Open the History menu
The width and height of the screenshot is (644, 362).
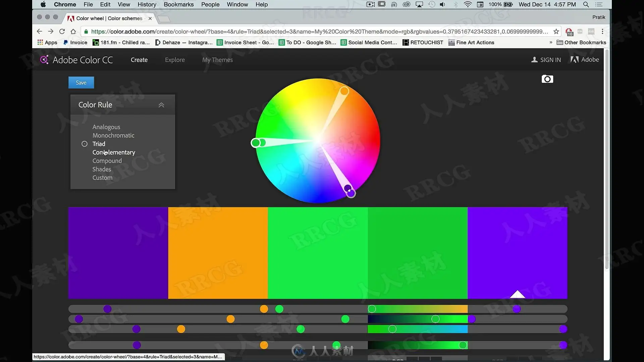point(147,4)
